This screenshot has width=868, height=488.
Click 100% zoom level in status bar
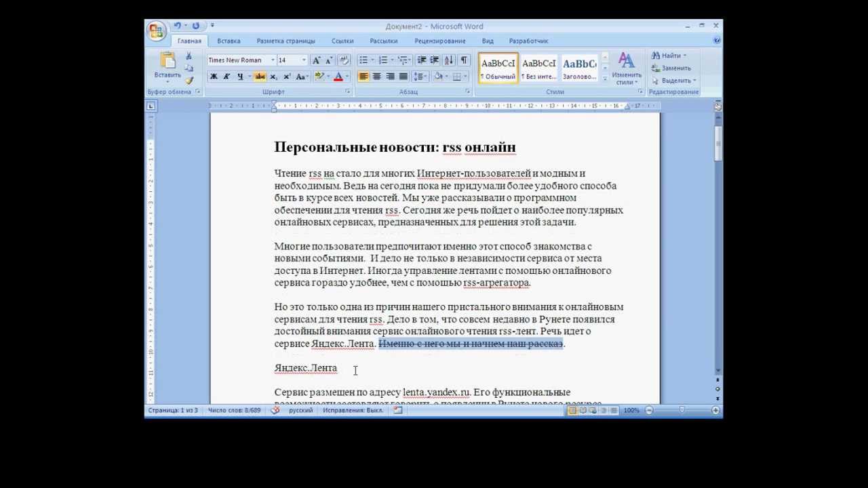coord(631,410)
